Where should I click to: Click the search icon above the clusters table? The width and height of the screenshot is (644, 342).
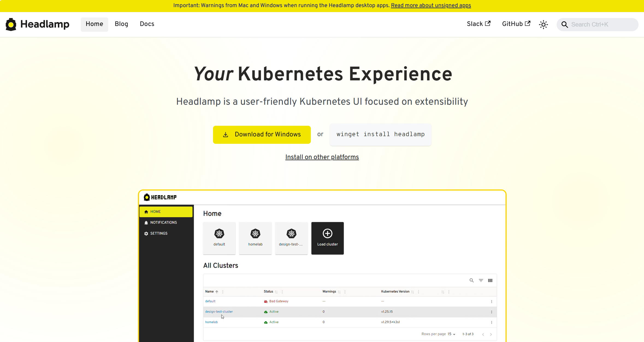coord(471,280)
